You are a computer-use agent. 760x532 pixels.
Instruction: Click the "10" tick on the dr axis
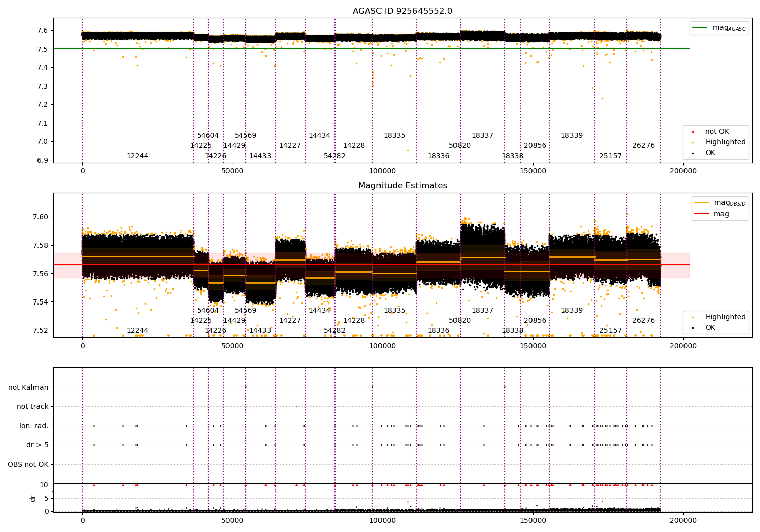click(44, 485)
